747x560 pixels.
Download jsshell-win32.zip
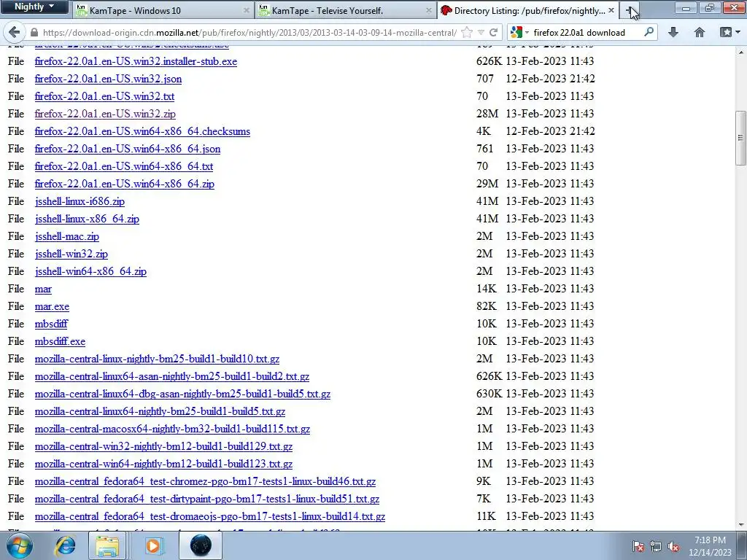[x=71, y=254]
